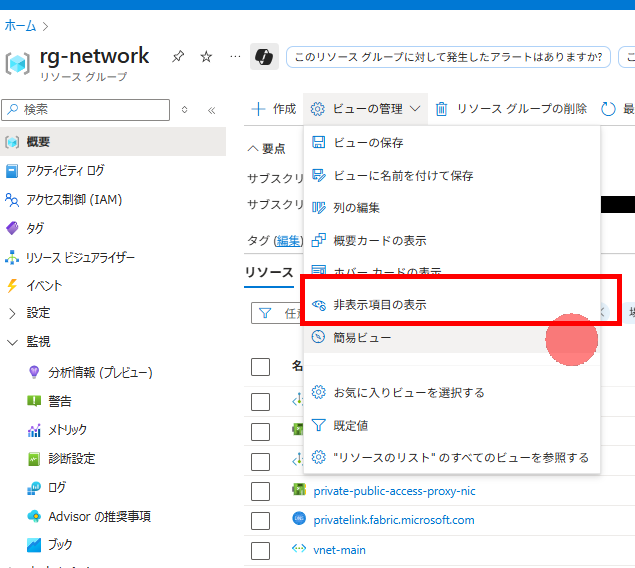Click the resource filter field
635x568 pixels.
point(277,313)
